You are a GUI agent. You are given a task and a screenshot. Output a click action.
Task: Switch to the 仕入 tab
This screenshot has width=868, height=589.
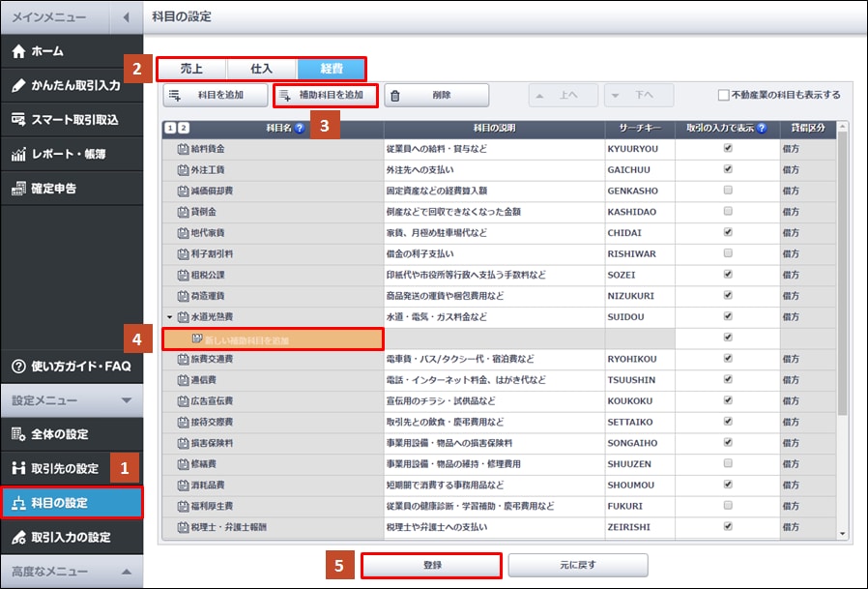(261, 69)
